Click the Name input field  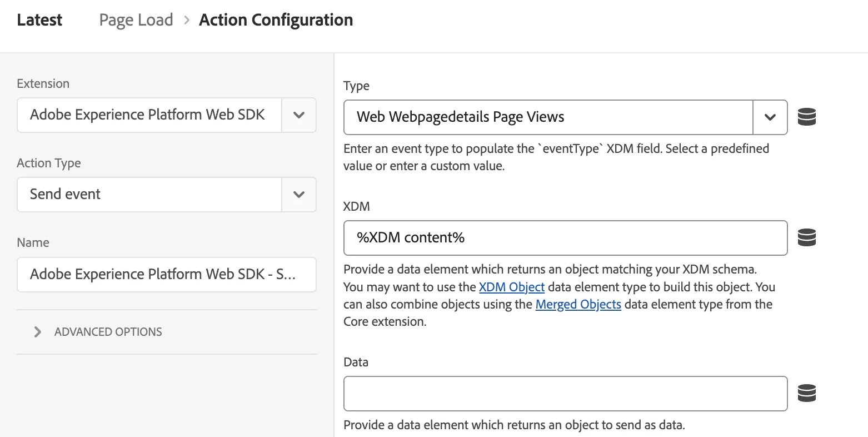click(167, 274)
